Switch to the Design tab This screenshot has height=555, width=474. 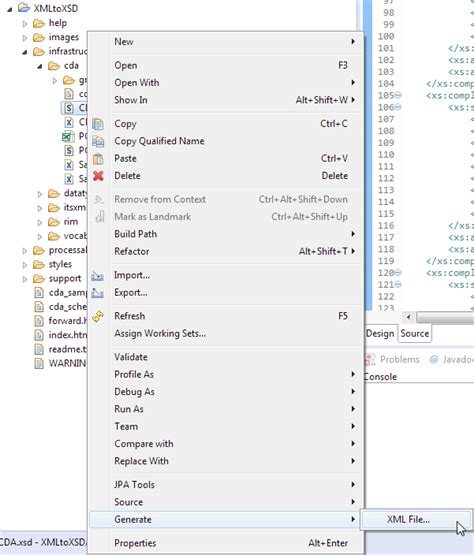tap(380, 333)
